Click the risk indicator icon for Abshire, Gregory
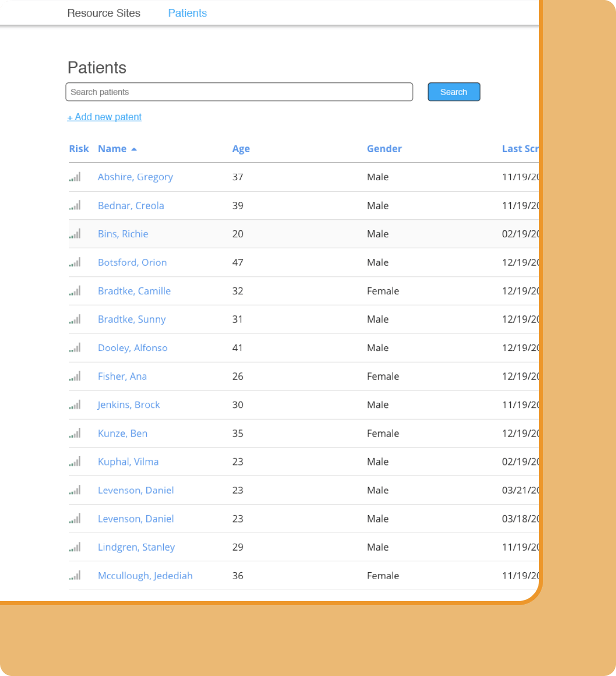 [x=74, y=177]
